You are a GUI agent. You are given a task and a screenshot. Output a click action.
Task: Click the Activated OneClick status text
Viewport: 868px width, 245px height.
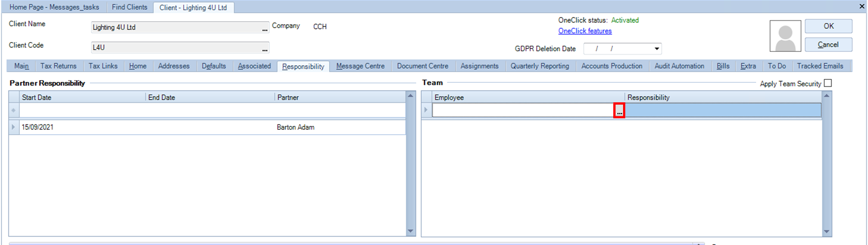(625, 20)
